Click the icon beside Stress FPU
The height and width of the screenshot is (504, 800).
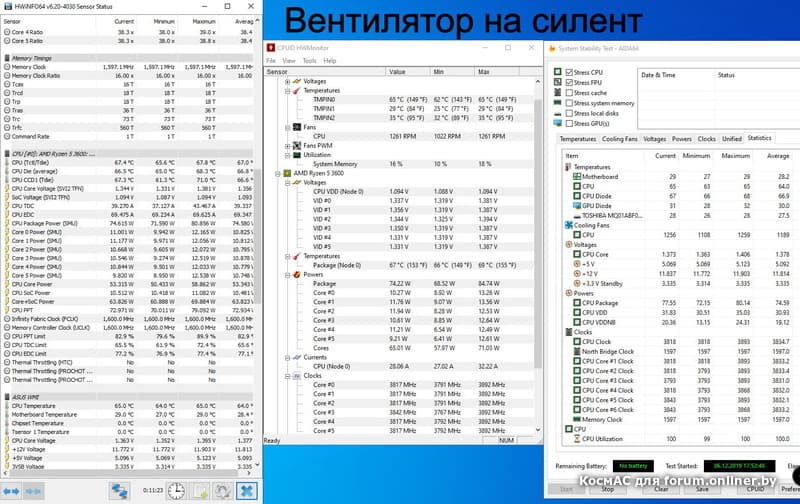point(558,82)
